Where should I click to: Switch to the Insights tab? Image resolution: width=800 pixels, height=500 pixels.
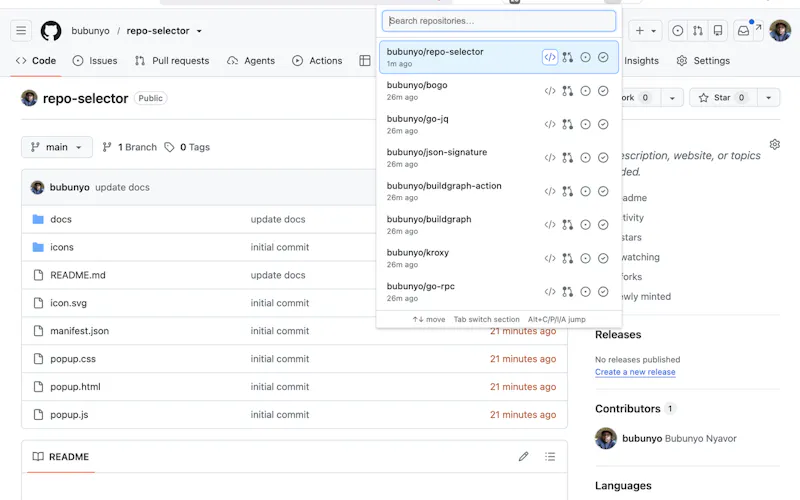[641, 61]
